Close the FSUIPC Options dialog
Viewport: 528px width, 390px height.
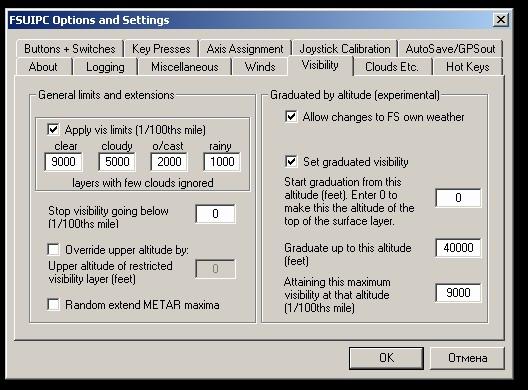501,20
